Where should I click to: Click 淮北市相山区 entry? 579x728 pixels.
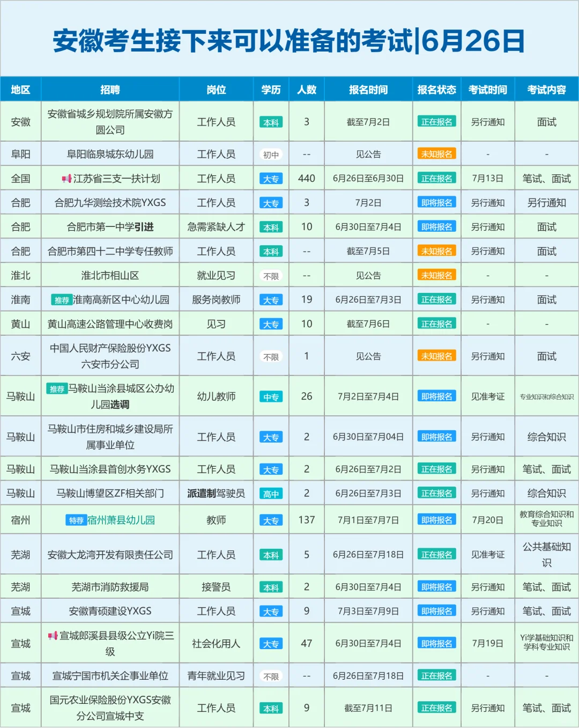point(110,276)
